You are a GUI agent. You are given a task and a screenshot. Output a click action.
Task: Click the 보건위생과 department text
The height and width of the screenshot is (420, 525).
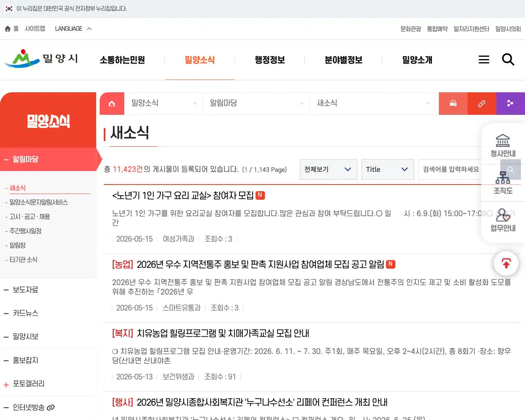coord(178,377)
